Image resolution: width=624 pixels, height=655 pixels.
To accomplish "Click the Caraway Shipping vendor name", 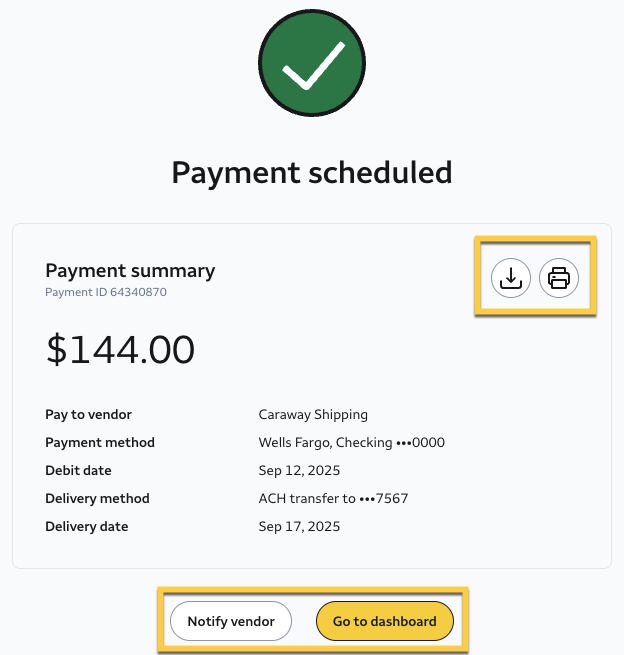I will tap(313, 414).
